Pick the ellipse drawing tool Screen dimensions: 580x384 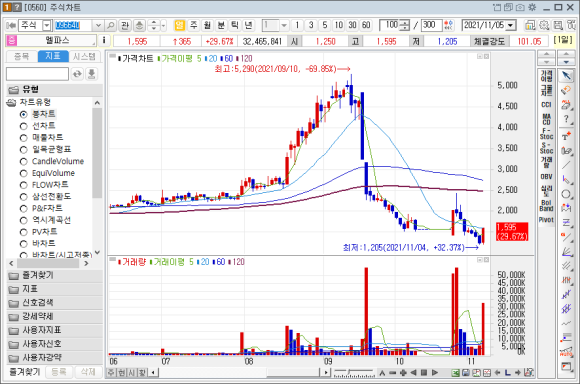tap(566, 194)
